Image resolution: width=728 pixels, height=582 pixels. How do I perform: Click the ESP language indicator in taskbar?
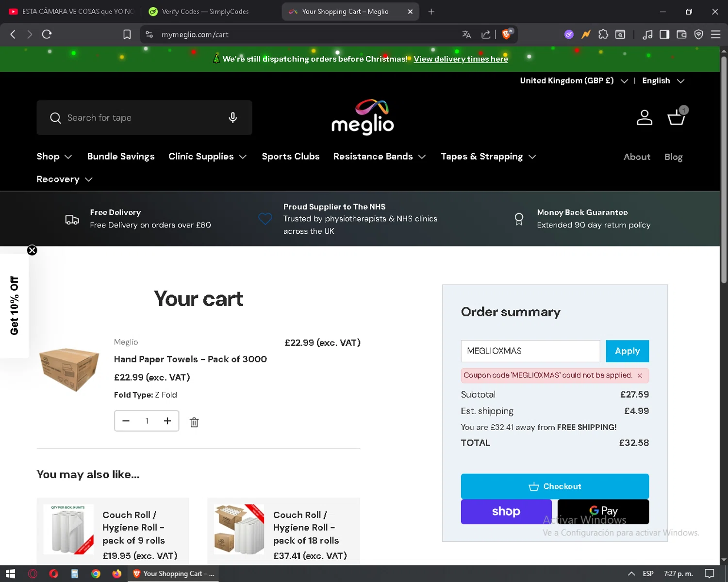648,574
